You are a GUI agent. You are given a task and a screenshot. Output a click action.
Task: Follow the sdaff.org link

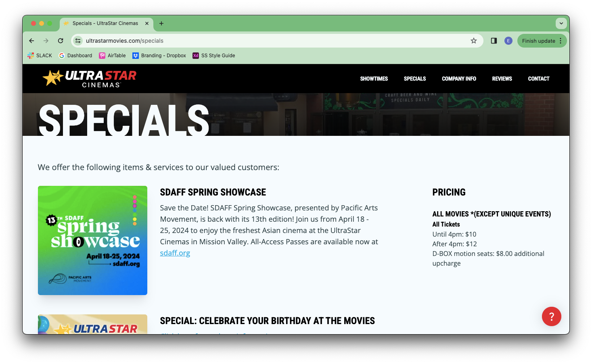(x=175, y=253)
